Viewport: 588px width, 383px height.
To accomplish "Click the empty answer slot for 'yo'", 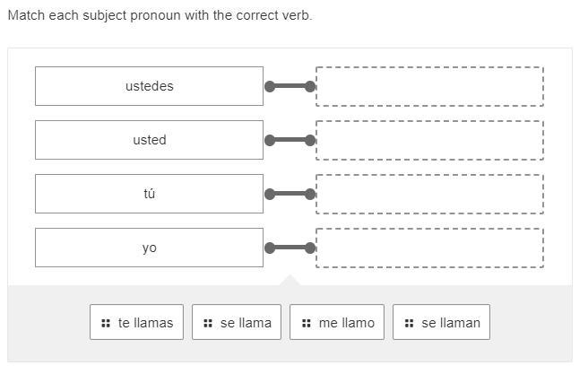I will [x=429, y=248].
